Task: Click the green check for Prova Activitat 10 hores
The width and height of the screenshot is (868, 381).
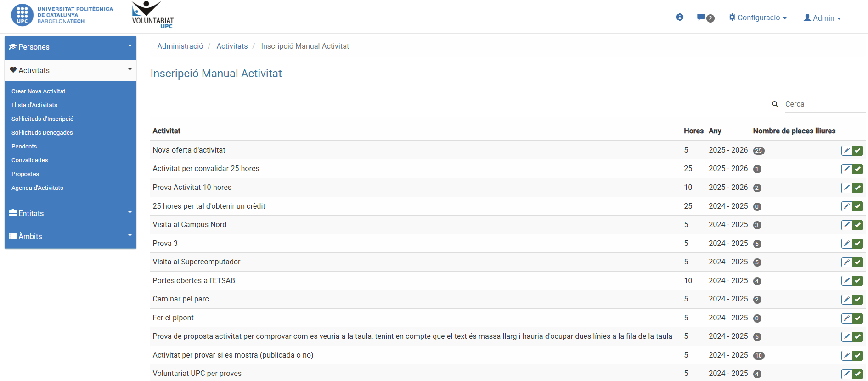Action: [x=857, y=188]
